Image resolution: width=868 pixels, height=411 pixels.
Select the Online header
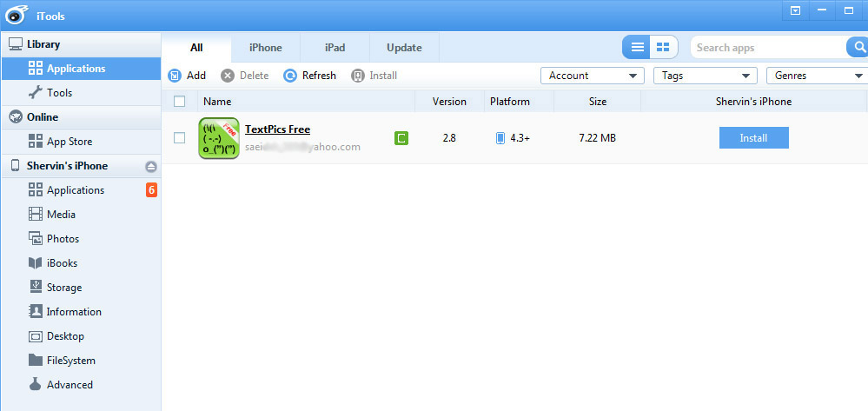(81, 117)
